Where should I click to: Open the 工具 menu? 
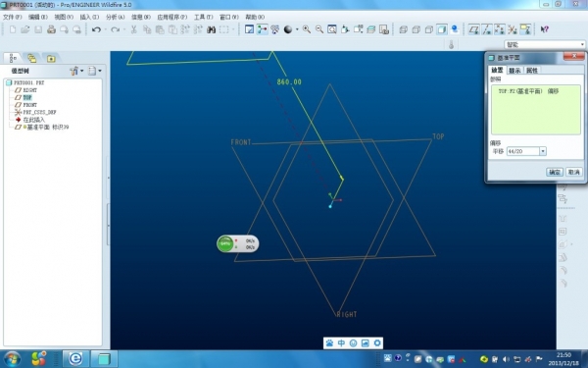(x=203, y=17)
